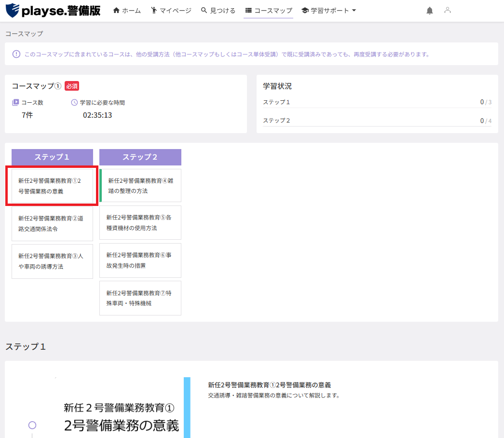Click the ステップ2 column header
This screenshot has width=504, height=438.
click(140, 157)
